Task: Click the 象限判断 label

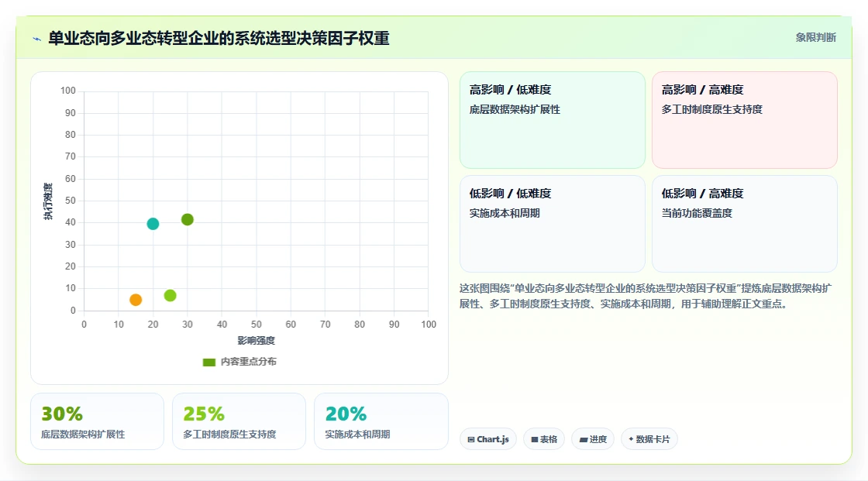Action: click(816, 38)
